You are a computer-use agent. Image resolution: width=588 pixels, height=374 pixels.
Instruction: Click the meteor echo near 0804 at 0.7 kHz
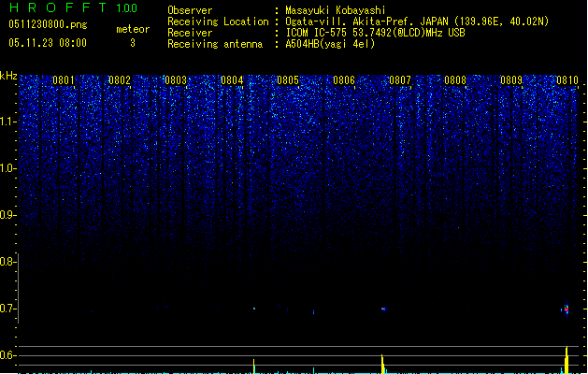pyautogui.click(x=254, y=309)
